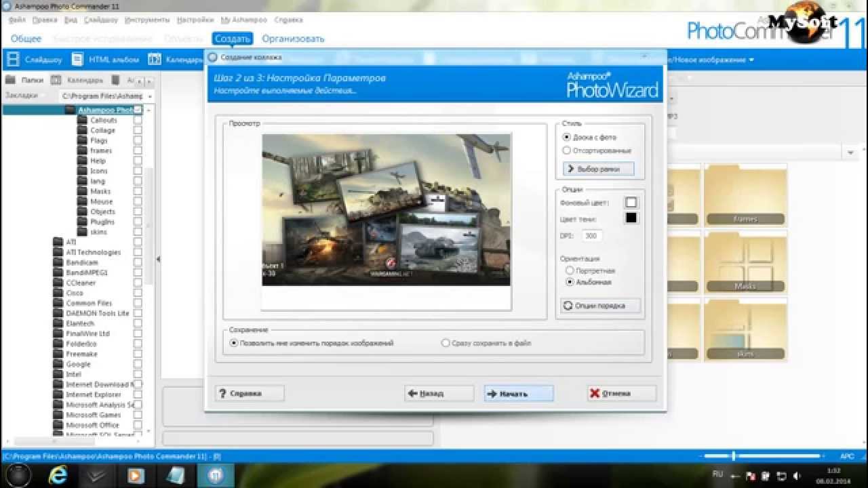This screenshot has height=488, width=868.
Task: Click the Назад button
Action: point(439,393)
